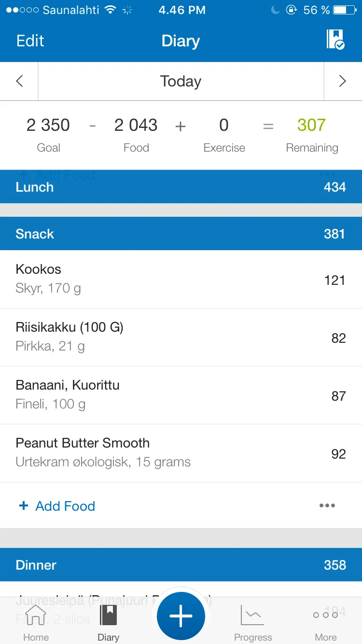
Task: Open the Today date selector
Action: point(181,81)
